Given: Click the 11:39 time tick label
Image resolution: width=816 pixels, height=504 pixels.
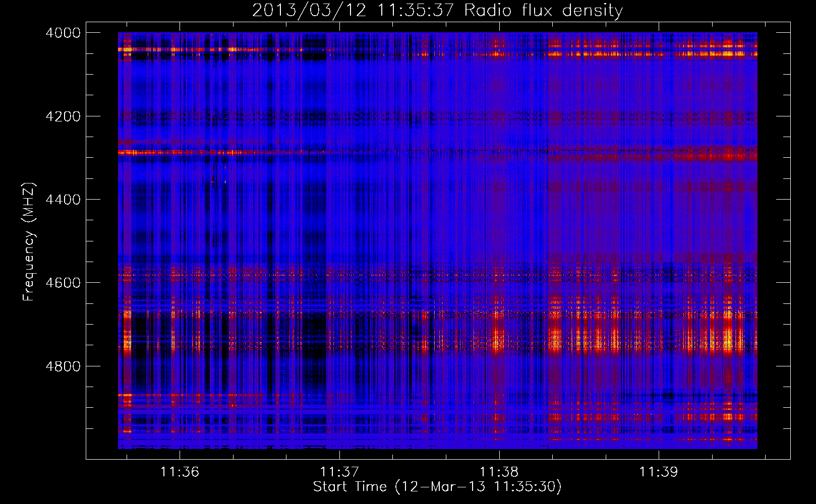Looking at the screenshot, I should coord(659,472).
